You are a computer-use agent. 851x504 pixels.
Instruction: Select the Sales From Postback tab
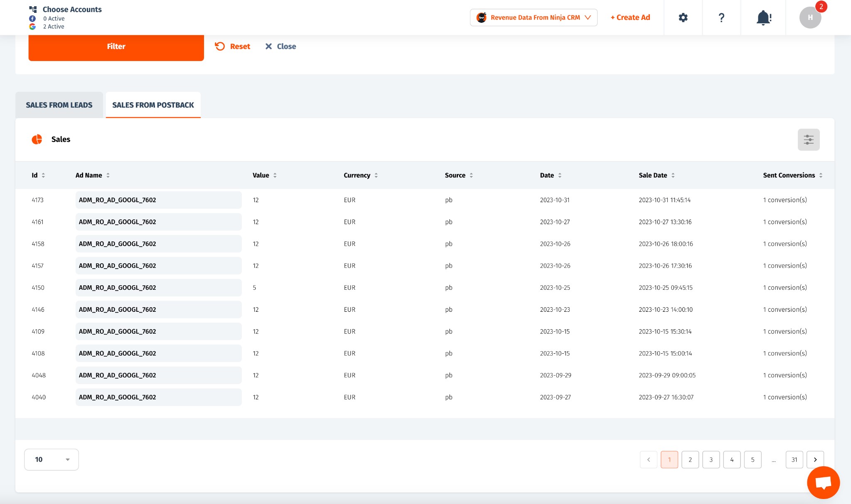pos(153,105)
